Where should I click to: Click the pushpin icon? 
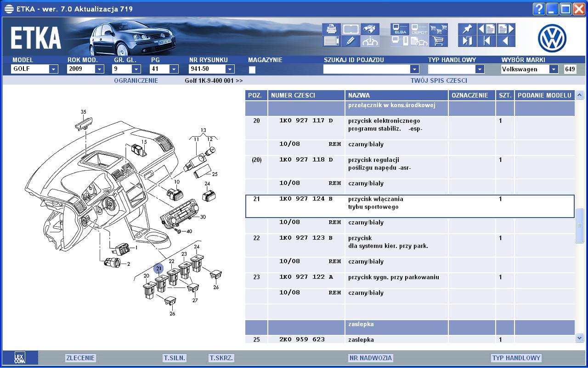pos(467,29)
